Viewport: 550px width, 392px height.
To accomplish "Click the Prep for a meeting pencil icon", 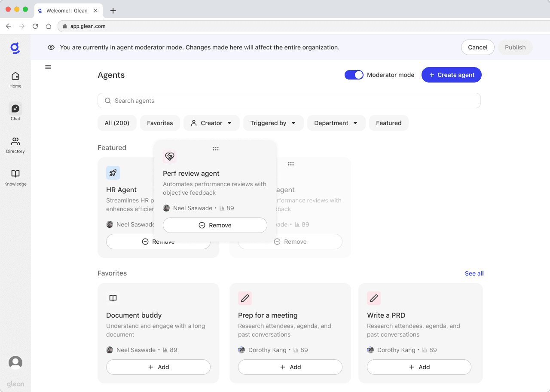I will pos(245,298).
